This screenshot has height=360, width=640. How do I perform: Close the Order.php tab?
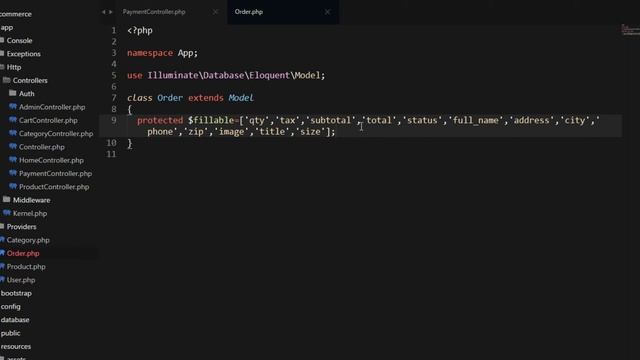point(327,12)
